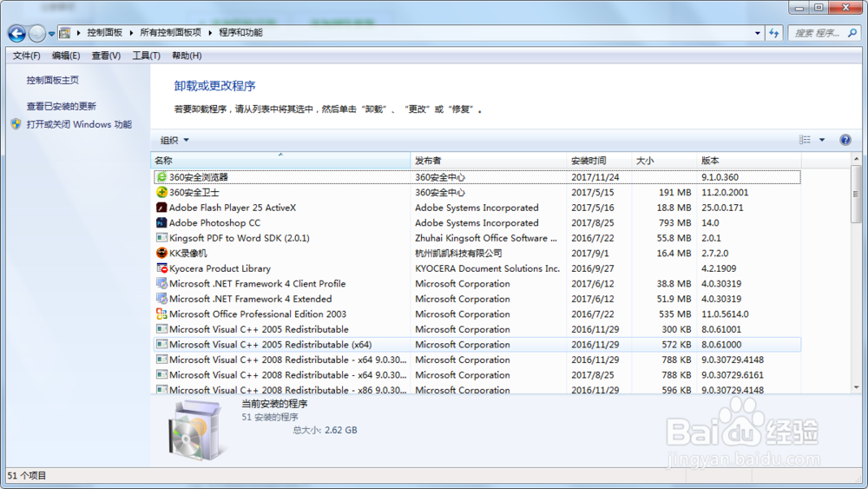Select Adobe Flash Player 25 ActiveX icon

coord(161,208)
